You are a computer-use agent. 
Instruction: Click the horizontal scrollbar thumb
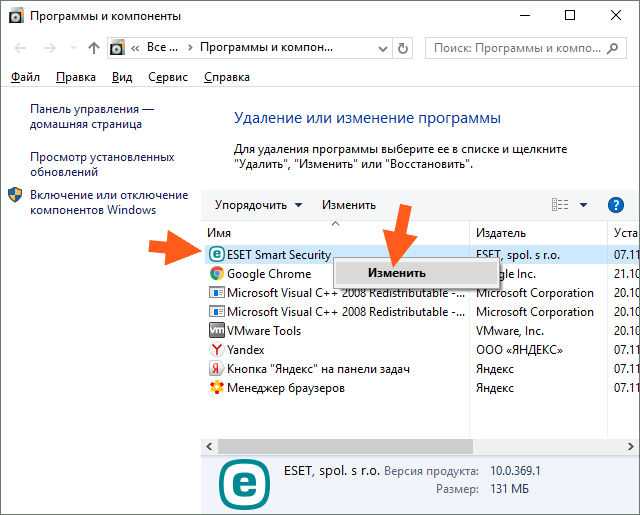click(x=345, y=446)
